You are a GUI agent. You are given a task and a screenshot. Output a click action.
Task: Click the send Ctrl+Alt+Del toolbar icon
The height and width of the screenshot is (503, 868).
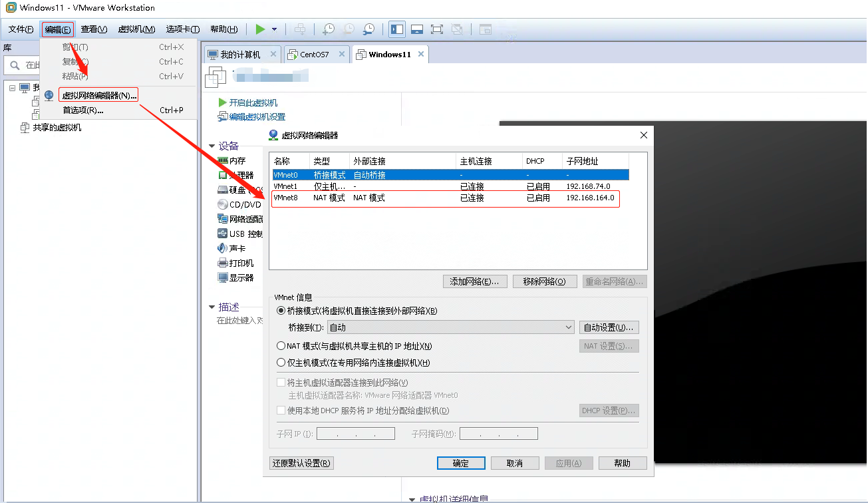(x=300, y=29)
